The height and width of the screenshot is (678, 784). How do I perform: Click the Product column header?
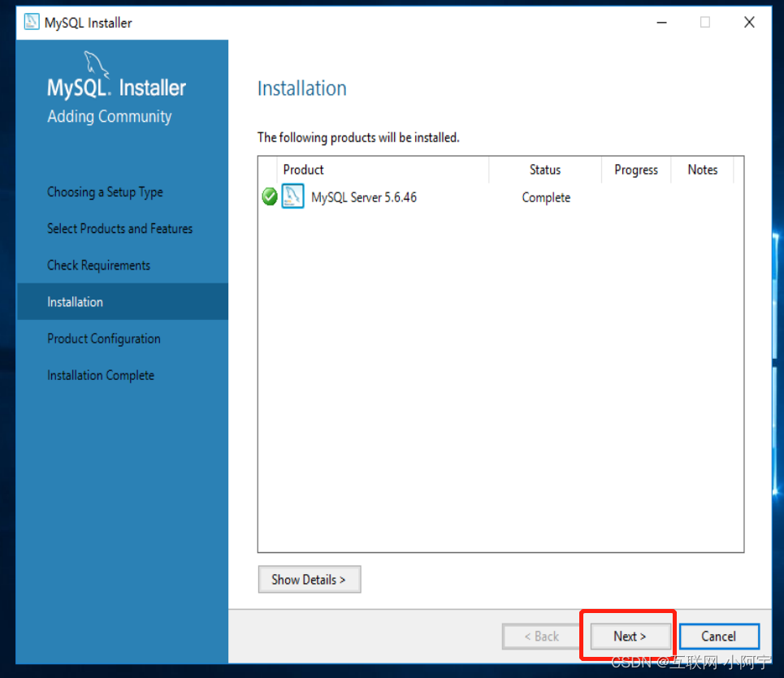click(x=303, y=170)
